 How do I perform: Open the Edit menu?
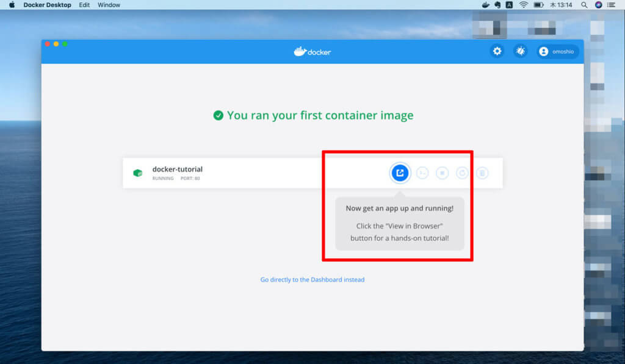pyautogui.click(x=84, y=5)
